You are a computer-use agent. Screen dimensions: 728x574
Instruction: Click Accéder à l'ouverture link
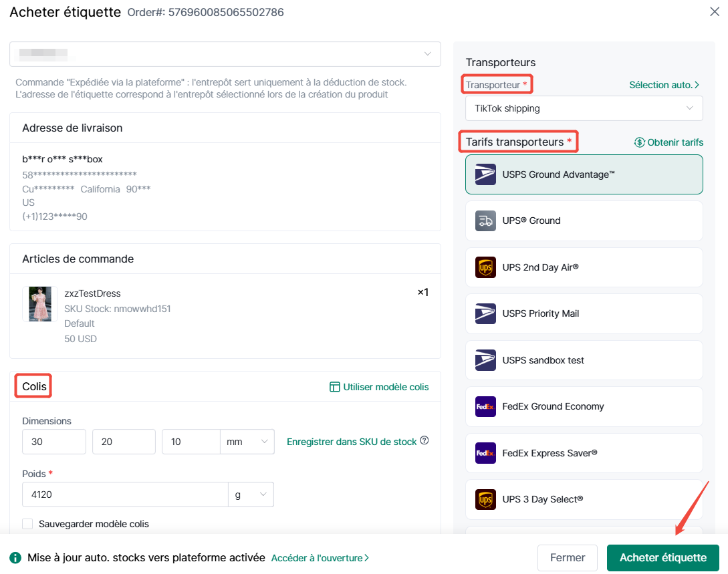pos(320,558)
